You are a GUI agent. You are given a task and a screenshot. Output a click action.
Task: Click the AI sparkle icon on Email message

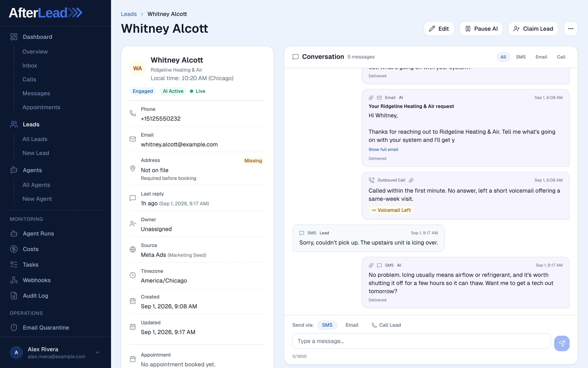[371, 98]
